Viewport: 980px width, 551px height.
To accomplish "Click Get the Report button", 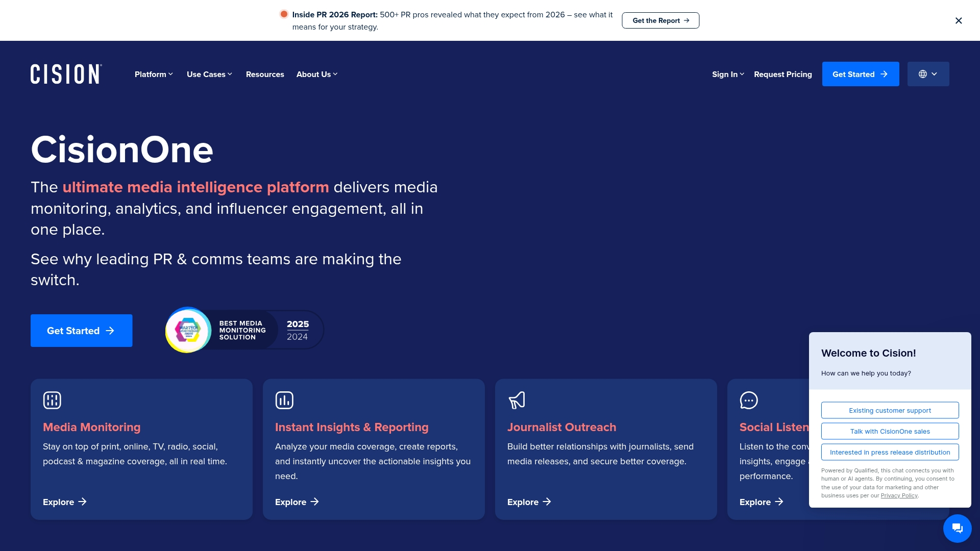I will point(660,20).
